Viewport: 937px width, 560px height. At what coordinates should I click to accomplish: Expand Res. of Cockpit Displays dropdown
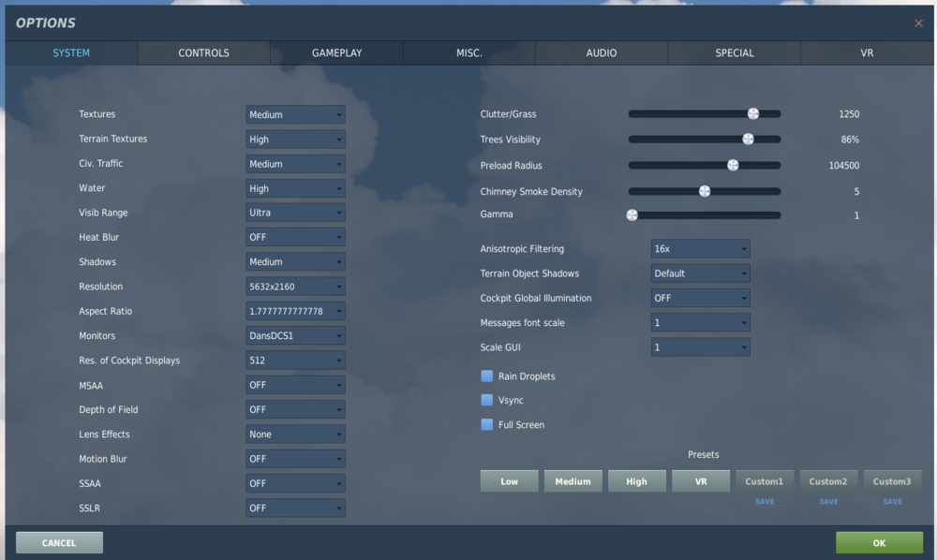pyautogui.click(x=295, y=360)
